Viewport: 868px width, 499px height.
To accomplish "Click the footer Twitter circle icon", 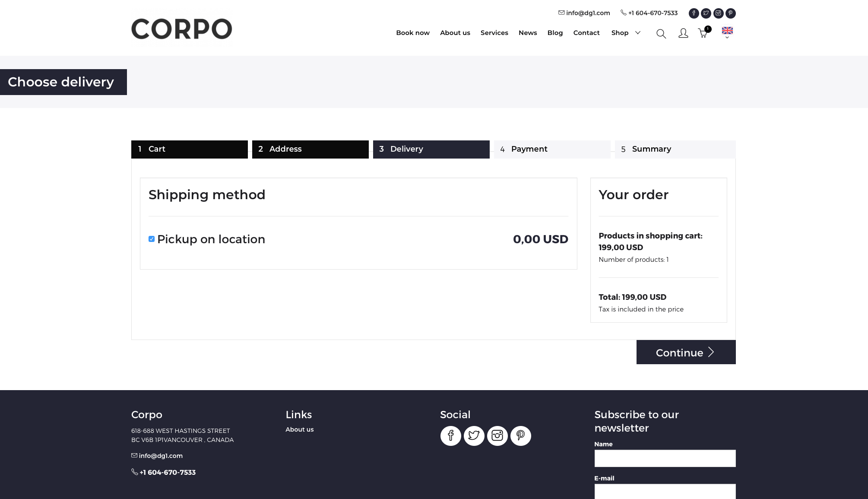I will tap(474, 435).
